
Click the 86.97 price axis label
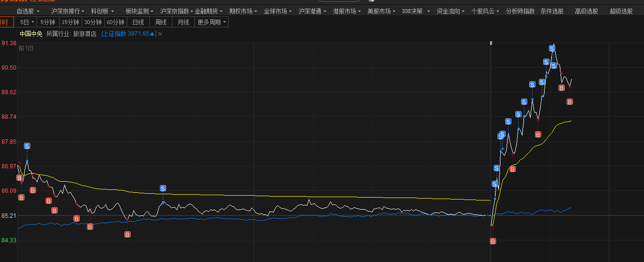click(x=9, y=166)
